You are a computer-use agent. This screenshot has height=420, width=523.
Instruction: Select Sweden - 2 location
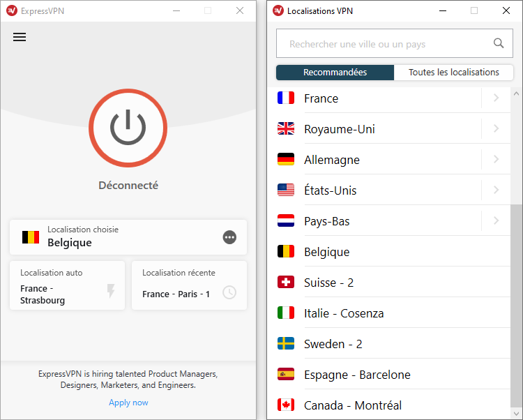point(389,344)
